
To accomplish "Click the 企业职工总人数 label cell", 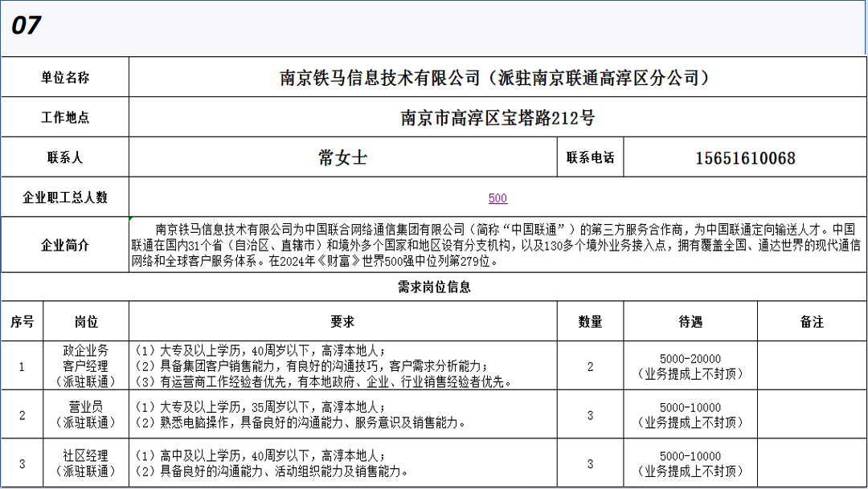I will point(65,198).
